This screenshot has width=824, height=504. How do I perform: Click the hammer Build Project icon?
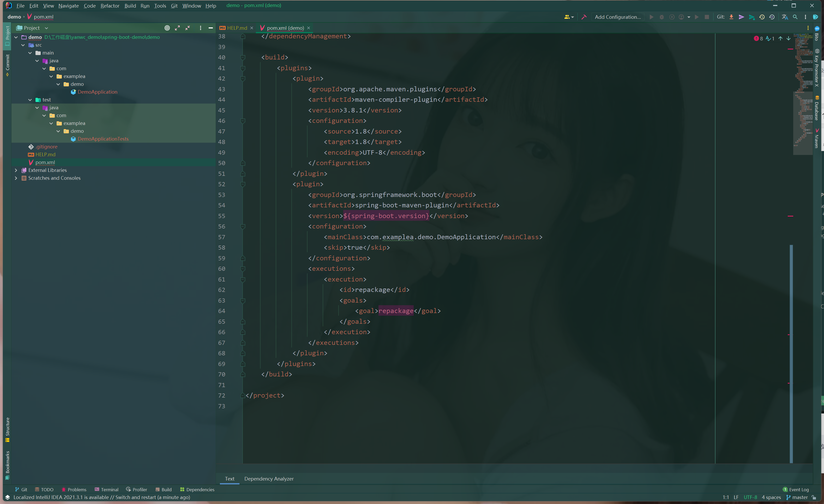pos(584,17)
